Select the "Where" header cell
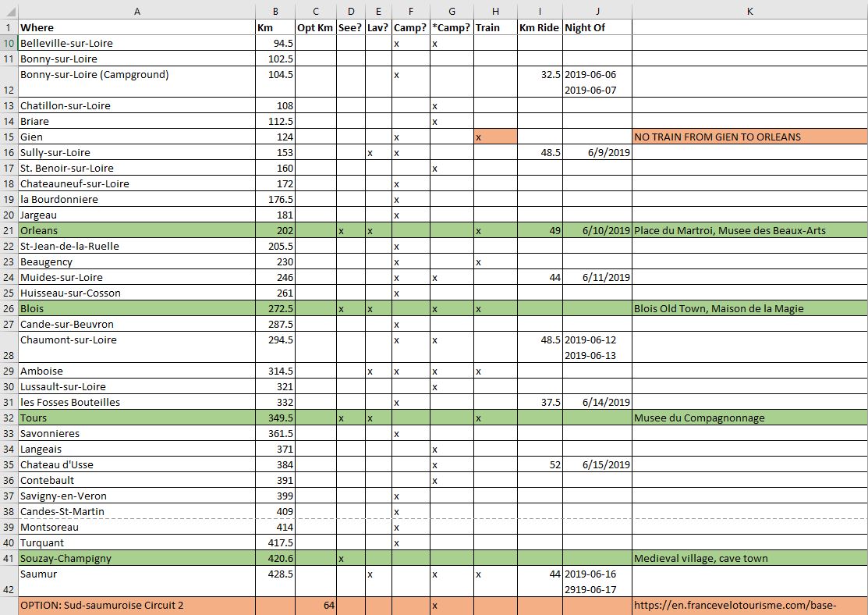 pyautogui.click(x=136, y=27)
